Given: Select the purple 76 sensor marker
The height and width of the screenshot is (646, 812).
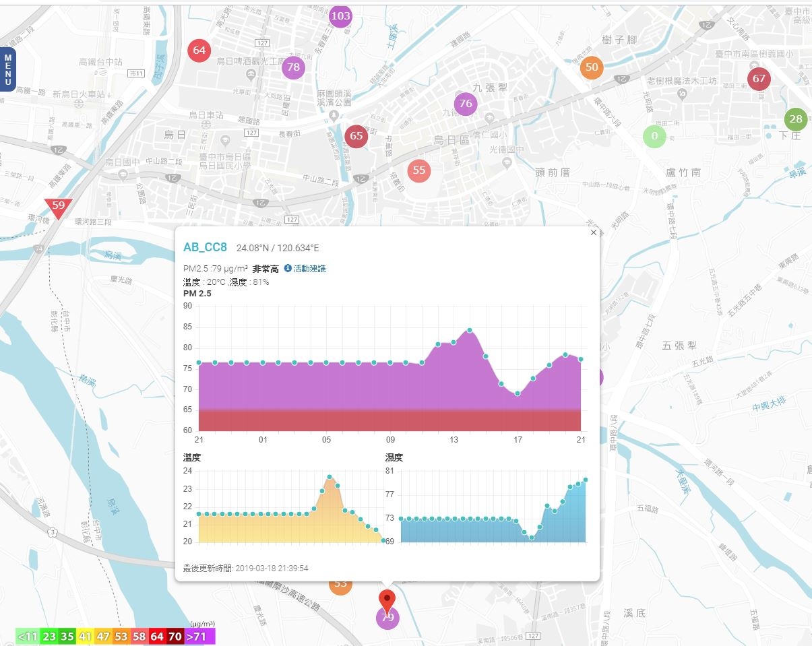Looking at the screenshot, I should pyautogui.click(x=465, y=104).
